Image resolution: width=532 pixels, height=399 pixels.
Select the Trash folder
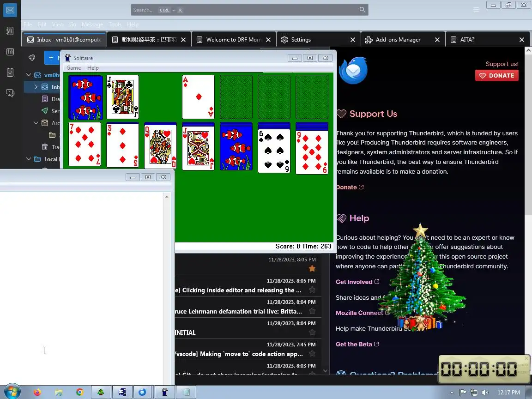50,147
